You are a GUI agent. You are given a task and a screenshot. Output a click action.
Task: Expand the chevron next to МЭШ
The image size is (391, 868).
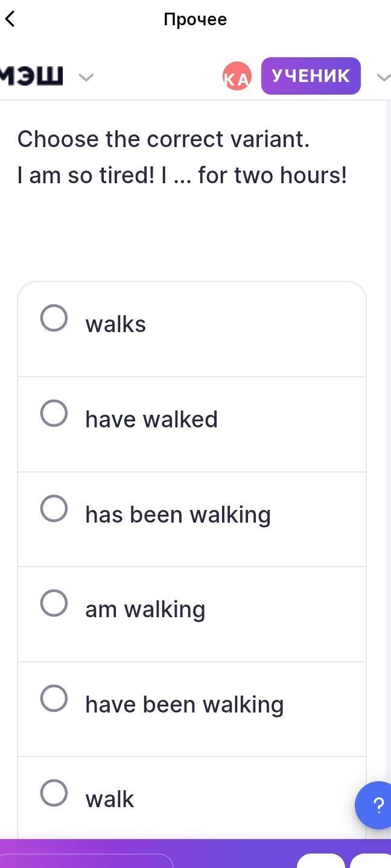[86, 77]
